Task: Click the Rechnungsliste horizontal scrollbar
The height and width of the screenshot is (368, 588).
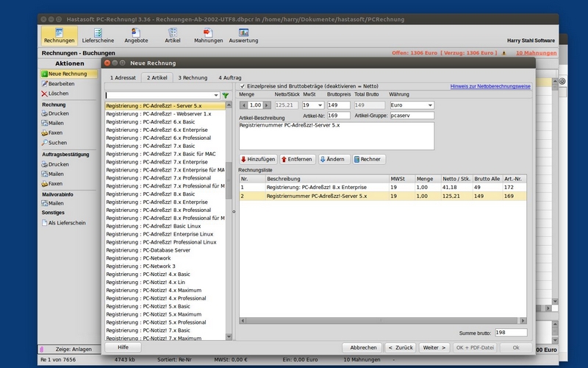Action: point(382,321)
